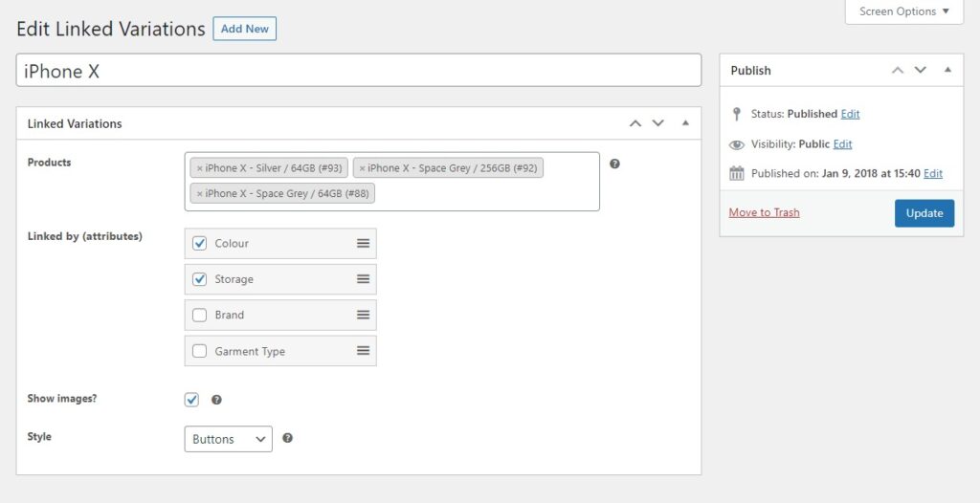The width and height of the screenshot is (980, 503).
Task: Click the Garment Type label text
Action: point(250,351)
